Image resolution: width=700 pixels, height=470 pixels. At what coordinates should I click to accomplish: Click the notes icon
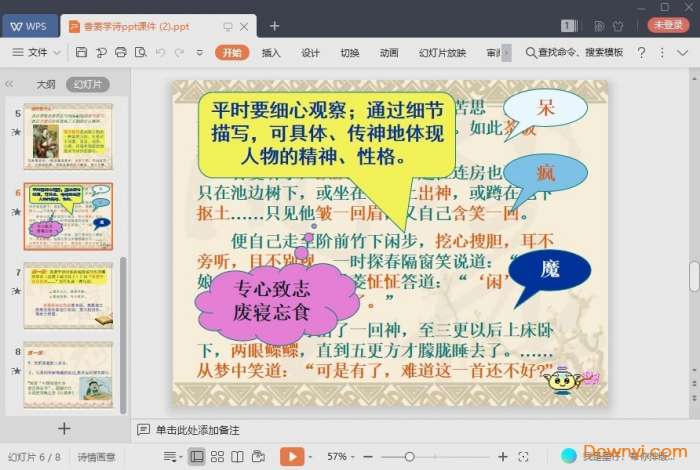(143, 430)
